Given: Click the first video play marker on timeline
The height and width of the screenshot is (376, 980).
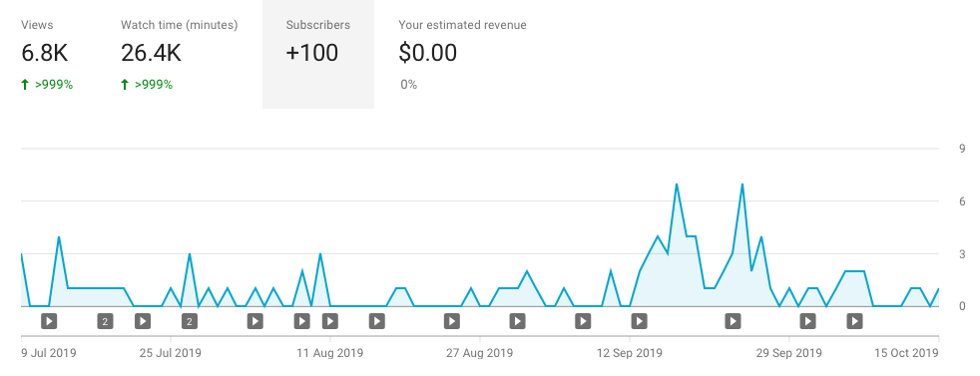Looking at the screenshot, I should click(x=49, y=322).
